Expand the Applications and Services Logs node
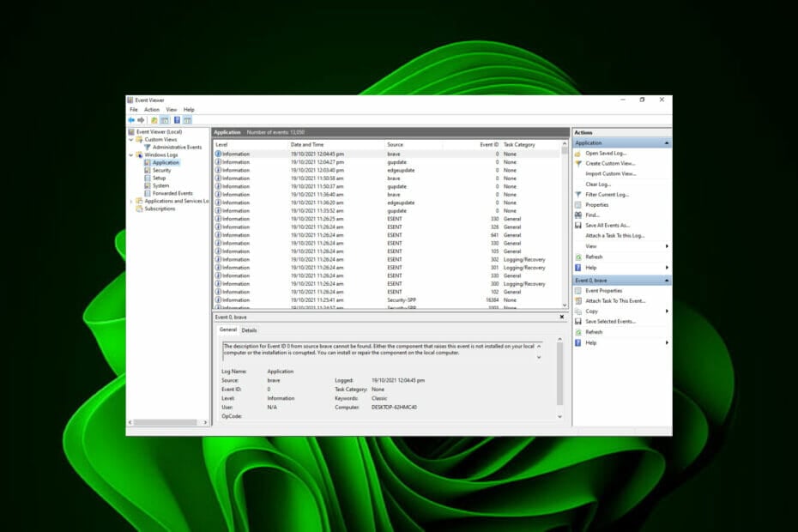This screenshot has width=798, height=532. click(130, 201)
